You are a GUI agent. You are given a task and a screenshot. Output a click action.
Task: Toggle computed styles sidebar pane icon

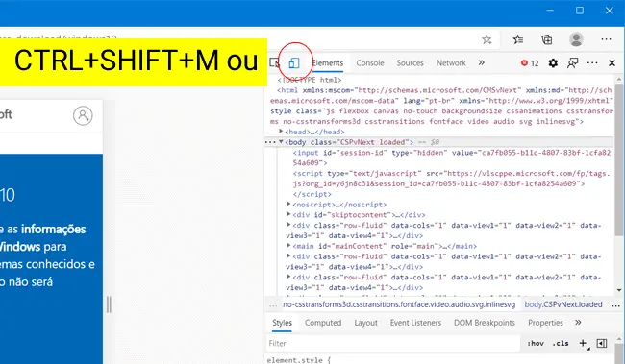click(602, 343)
